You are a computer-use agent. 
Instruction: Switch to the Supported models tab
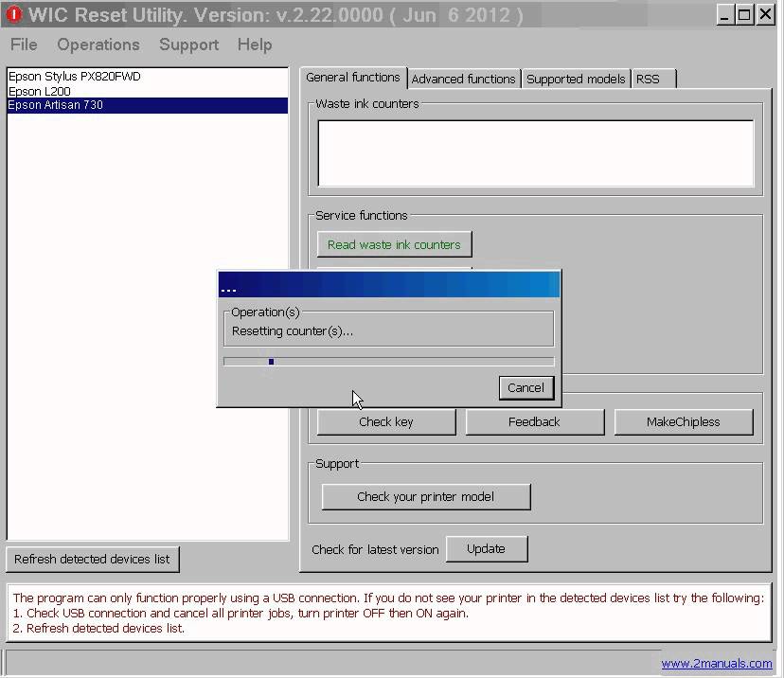576,79
